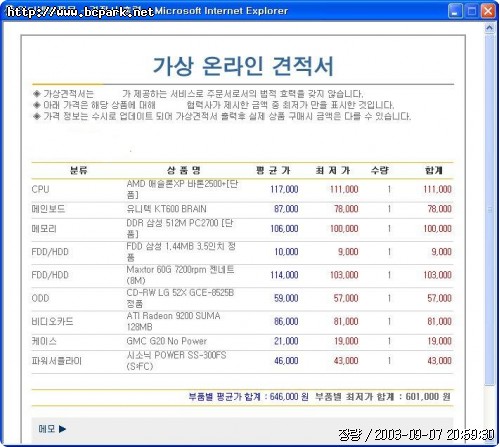Click the 부품별 평균가 합계 646,000 원 total

(x=249, y=397)
